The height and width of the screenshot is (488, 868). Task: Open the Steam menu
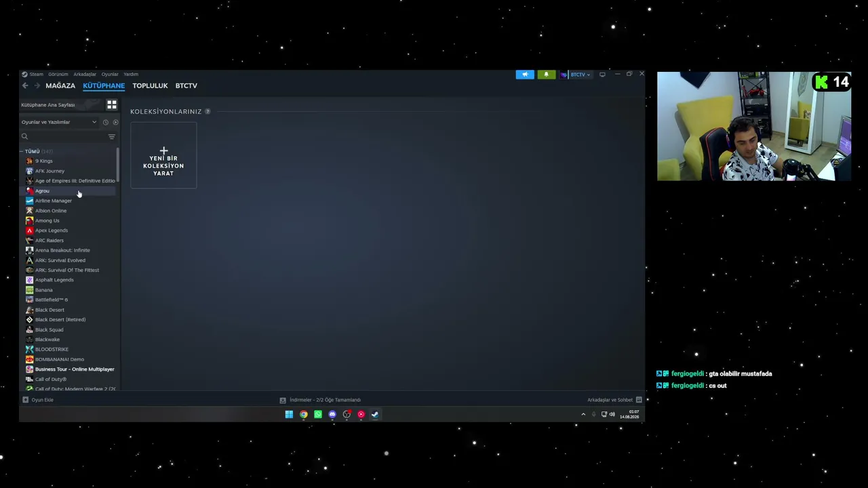pyautogui.click(x=36, y=75)
